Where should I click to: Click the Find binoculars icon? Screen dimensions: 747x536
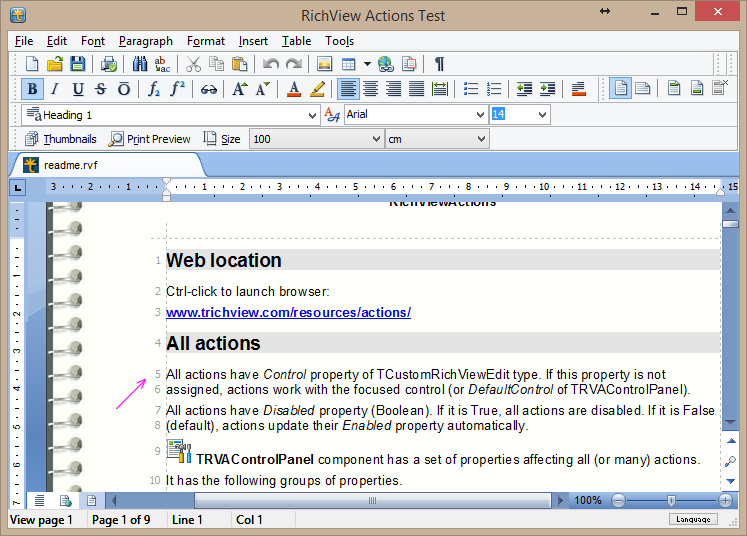138,64
